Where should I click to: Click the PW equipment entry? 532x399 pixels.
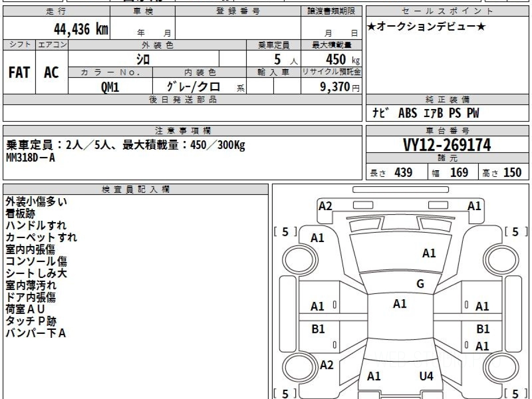(x=473, y=113)
